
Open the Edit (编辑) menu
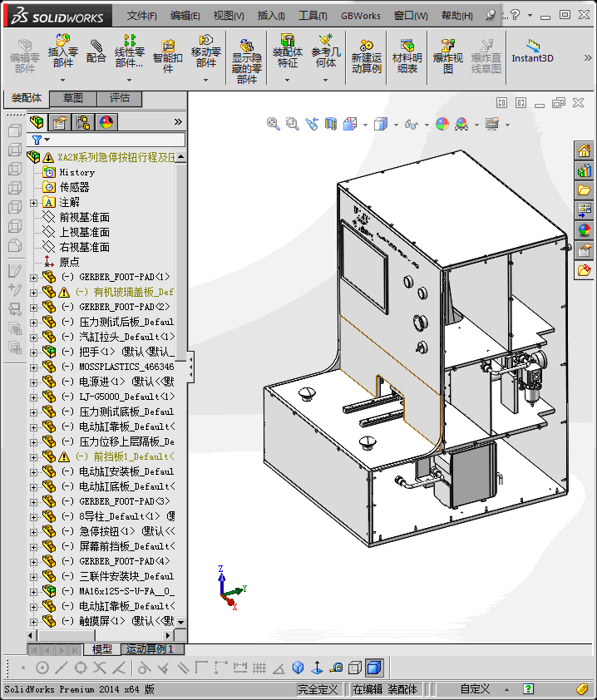coord(185,16)
